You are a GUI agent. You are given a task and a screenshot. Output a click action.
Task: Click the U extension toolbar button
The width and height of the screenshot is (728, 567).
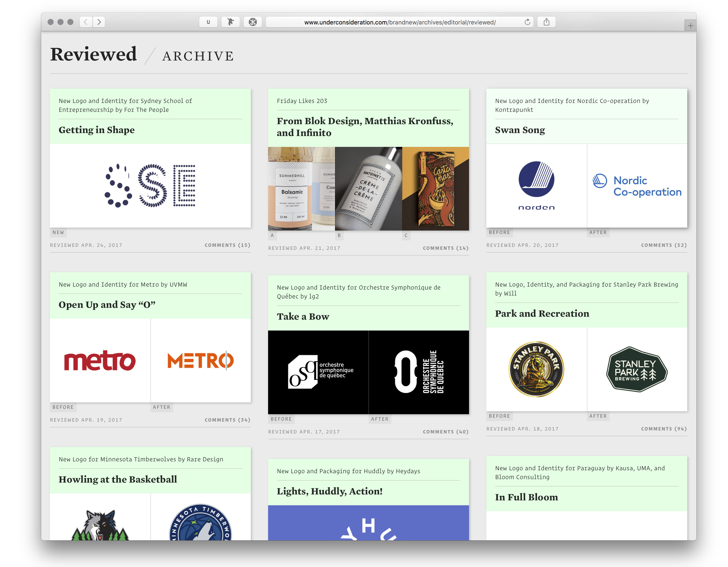(x=208, y=22)
